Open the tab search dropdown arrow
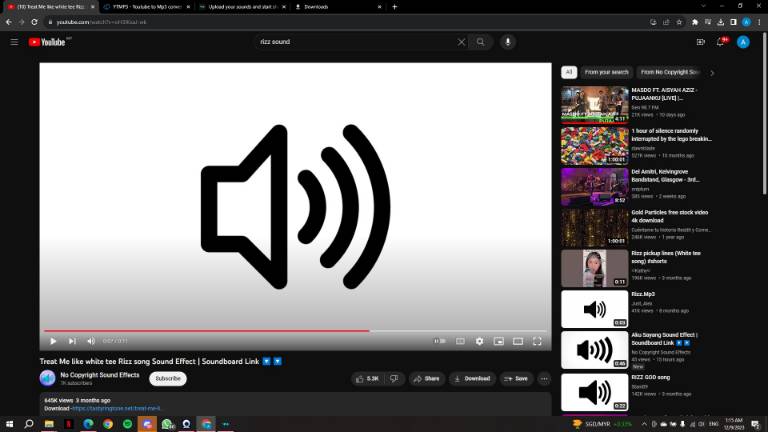The height and width of the screenshot is (432, 768). [x=703, y=6]
